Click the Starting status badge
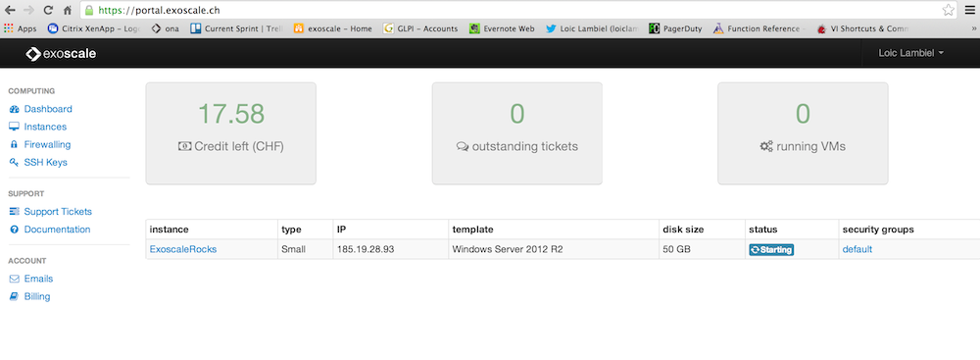Image resolution: width=980 pixels, height=360 pixels. coord(771,250)
